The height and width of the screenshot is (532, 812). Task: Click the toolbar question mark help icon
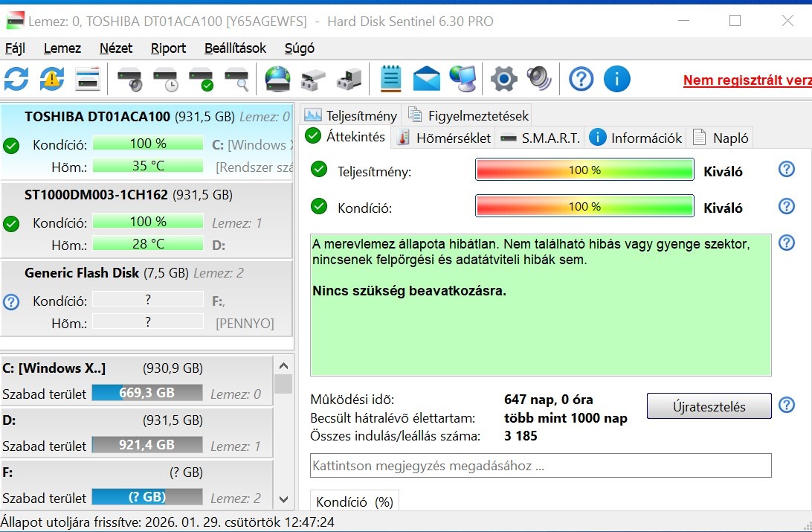tap(581, 80)
